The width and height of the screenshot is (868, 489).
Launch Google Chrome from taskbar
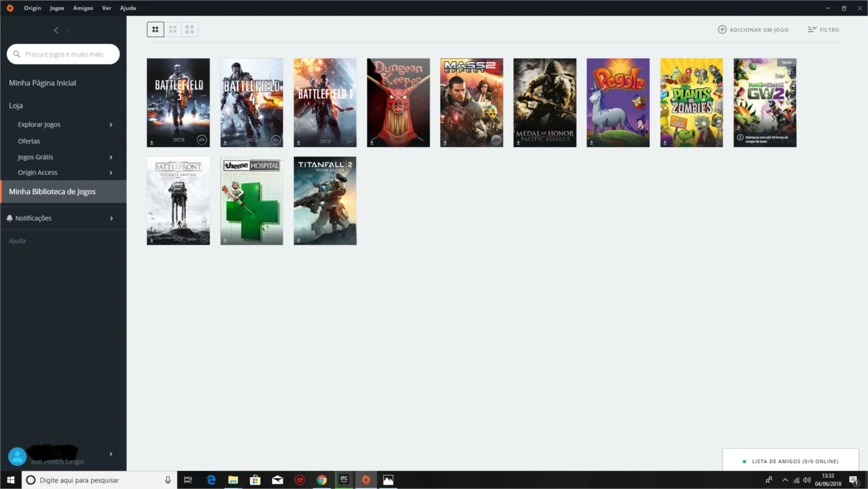(x=321, y=480)
